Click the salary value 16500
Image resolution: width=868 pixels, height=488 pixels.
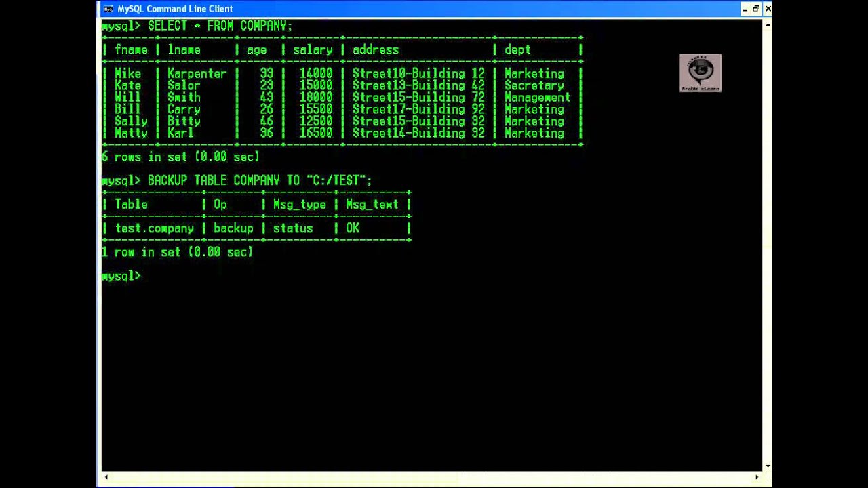pyautogui.click(x=316, y=133)
